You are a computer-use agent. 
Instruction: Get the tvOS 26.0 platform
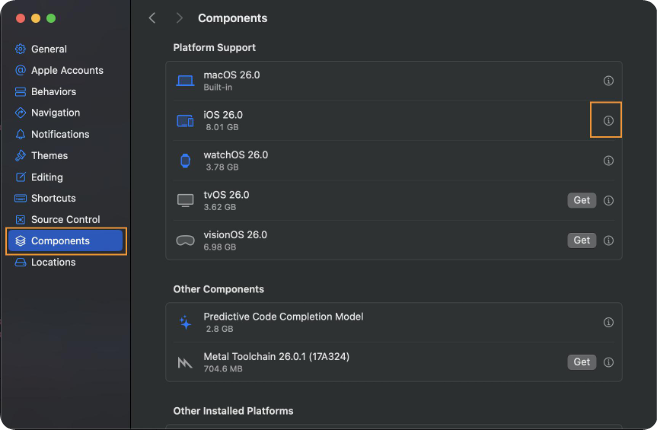coord(582,201)
